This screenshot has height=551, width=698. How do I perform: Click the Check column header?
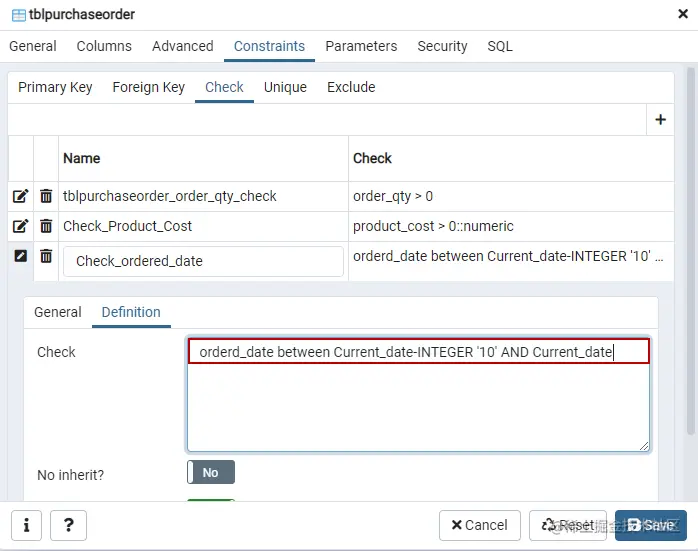[x=511, y=158]
